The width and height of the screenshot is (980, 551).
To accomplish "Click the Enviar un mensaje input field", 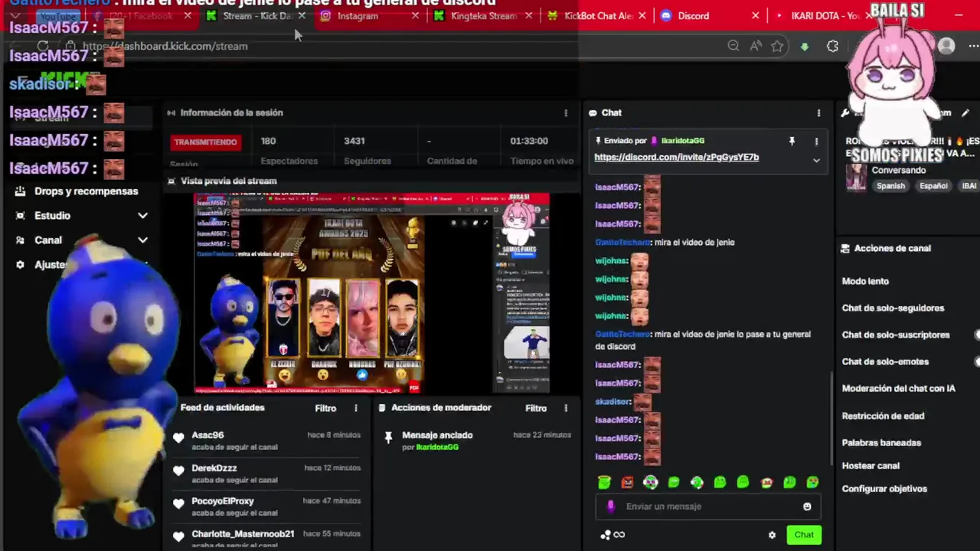I will pyautogui.click(x=708, y=507).
